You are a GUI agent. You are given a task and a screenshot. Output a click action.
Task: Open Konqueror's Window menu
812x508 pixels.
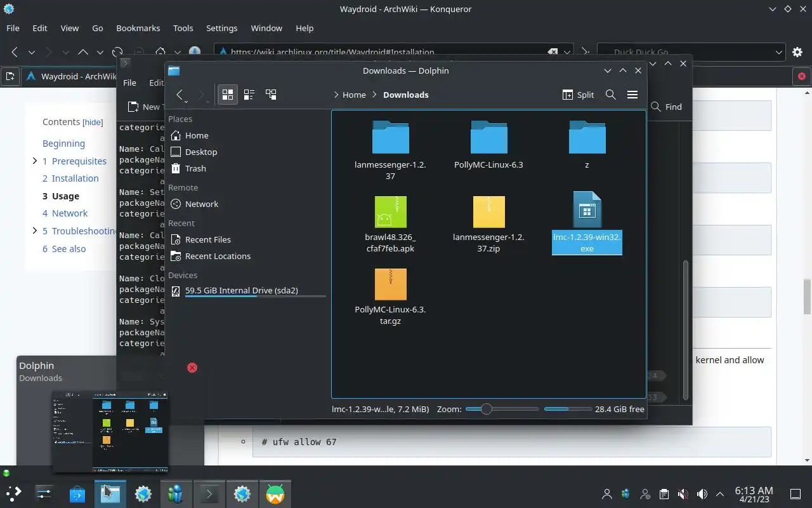pos(266,28)
